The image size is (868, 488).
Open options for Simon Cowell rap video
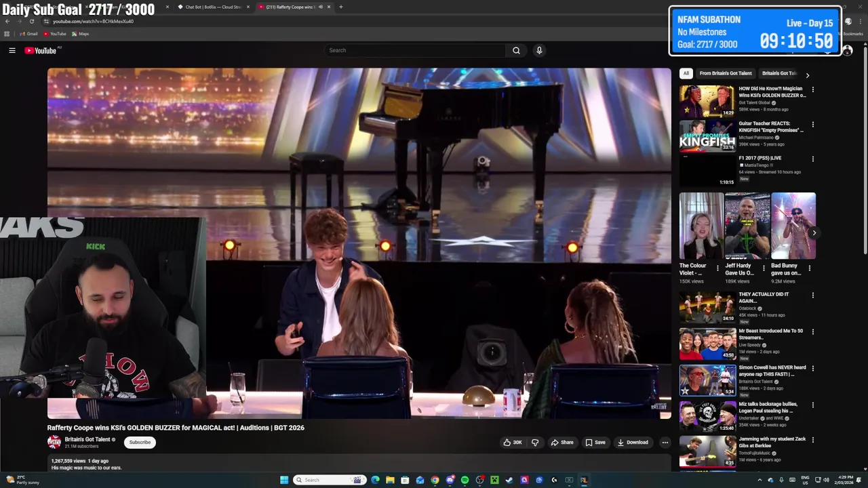point(812,368)
